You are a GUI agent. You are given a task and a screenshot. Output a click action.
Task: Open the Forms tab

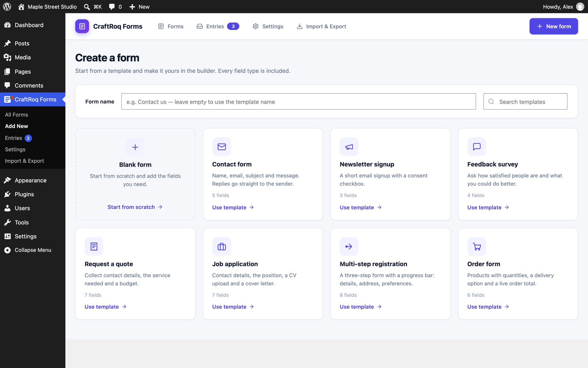click(x=171, y=26)
